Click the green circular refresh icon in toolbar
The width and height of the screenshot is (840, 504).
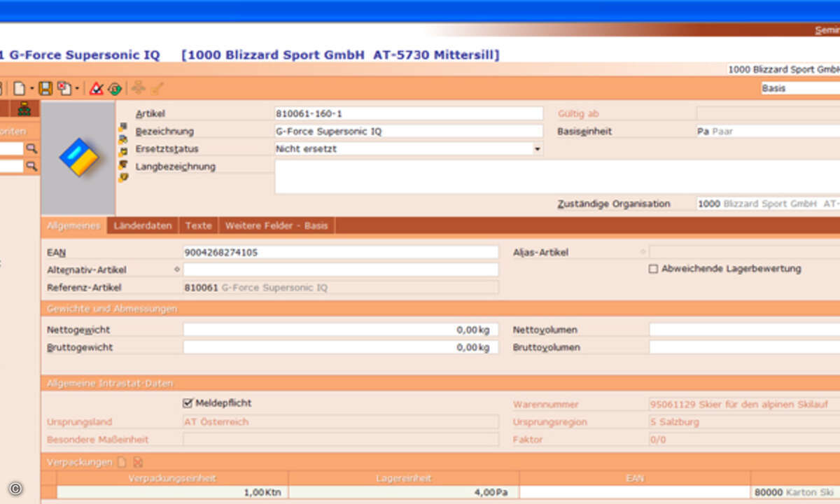pos(115,89)
